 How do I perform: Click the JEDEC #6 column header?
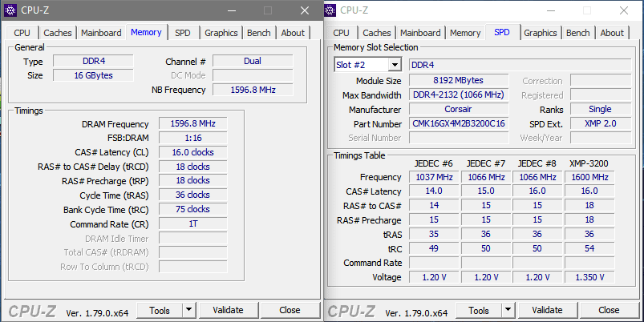point(433,163)
